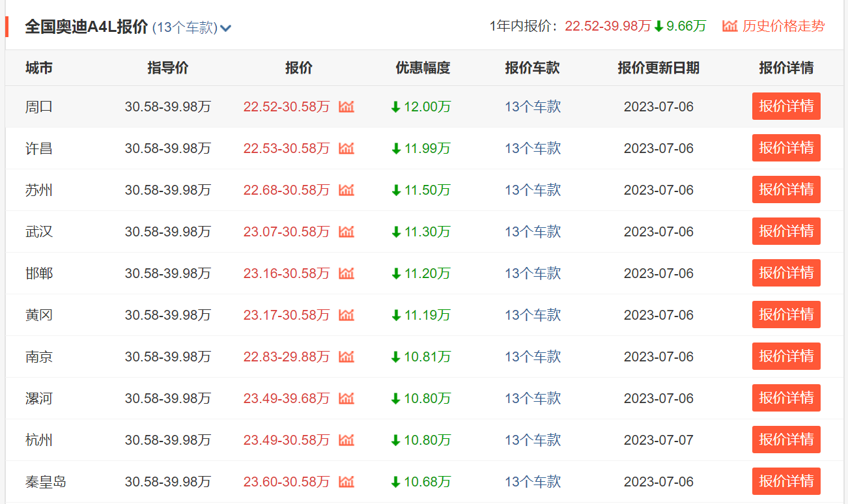Open price history chart icon for 周口
The width and height of the screenshot is (848, 504).
[x=346, y=106]
